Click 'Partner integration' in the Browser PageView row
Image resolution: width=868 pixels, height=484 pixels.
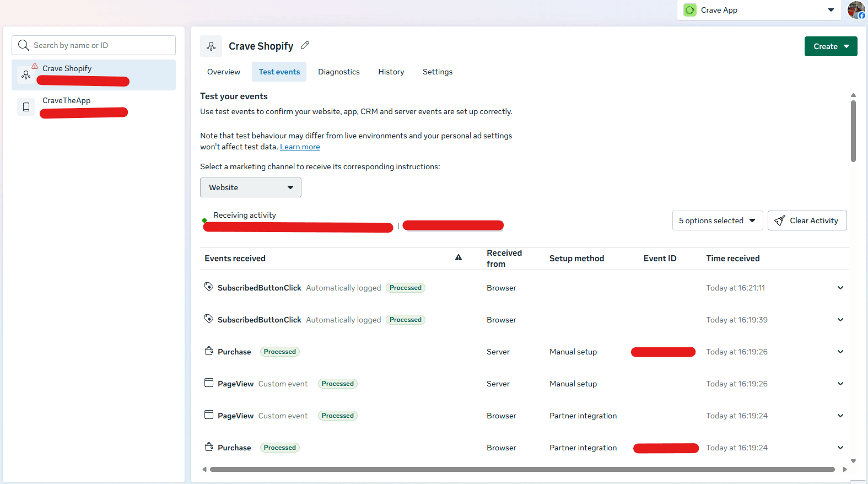click(583, 416)
